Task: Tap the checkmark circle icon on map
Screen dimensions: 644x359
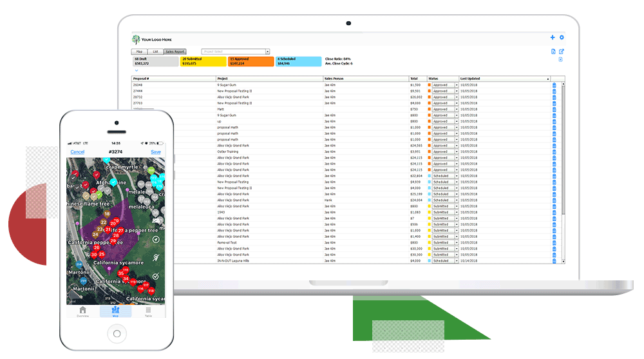Action: coord(155,275)
